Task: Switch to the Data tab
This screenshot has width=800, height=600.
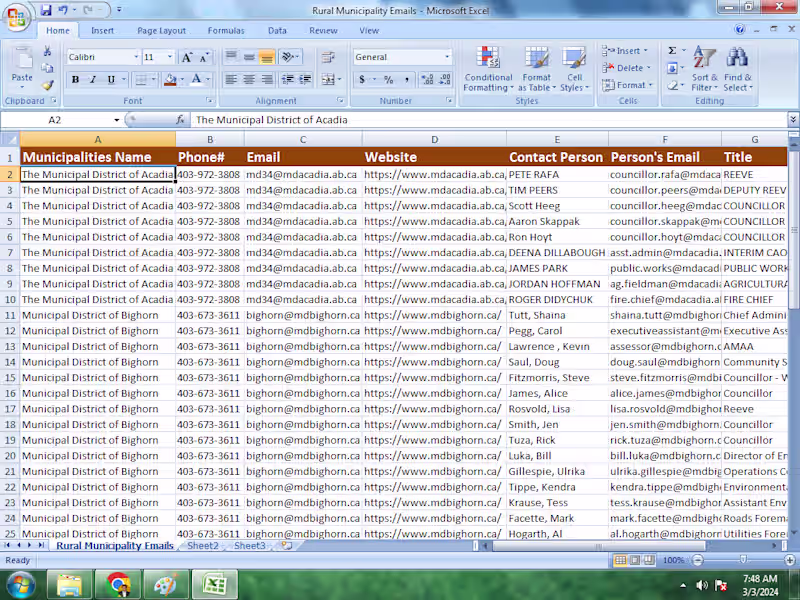Action: [x=277, y=31]
